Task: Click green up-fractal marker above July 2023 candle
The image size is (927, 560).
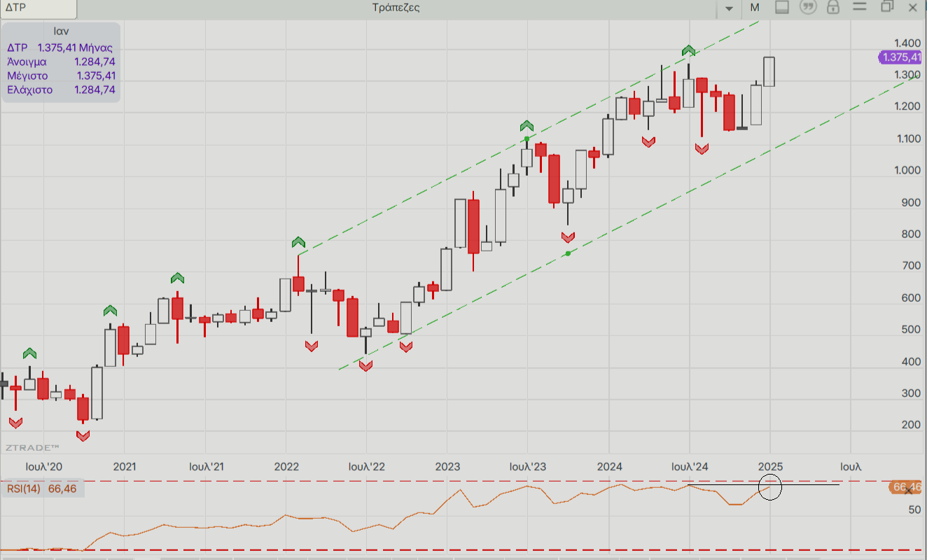Action: pos(527,126)
